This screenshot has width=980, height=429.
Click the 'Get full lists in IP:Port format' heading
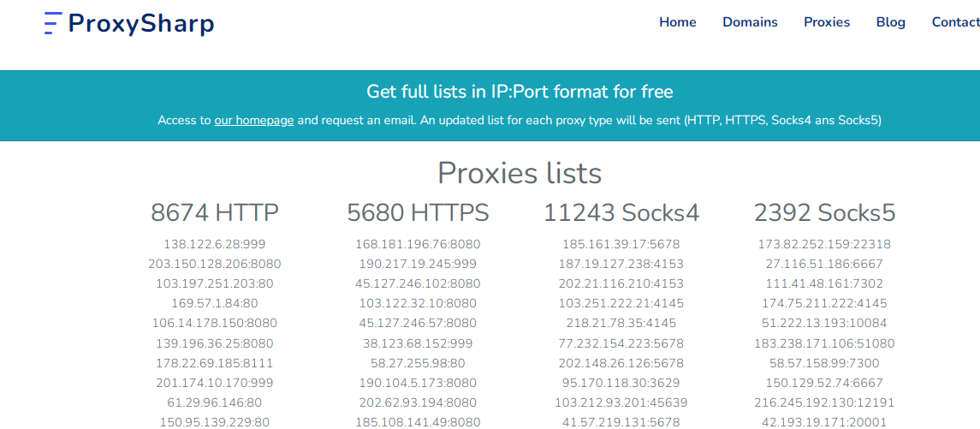coord(520,92)
